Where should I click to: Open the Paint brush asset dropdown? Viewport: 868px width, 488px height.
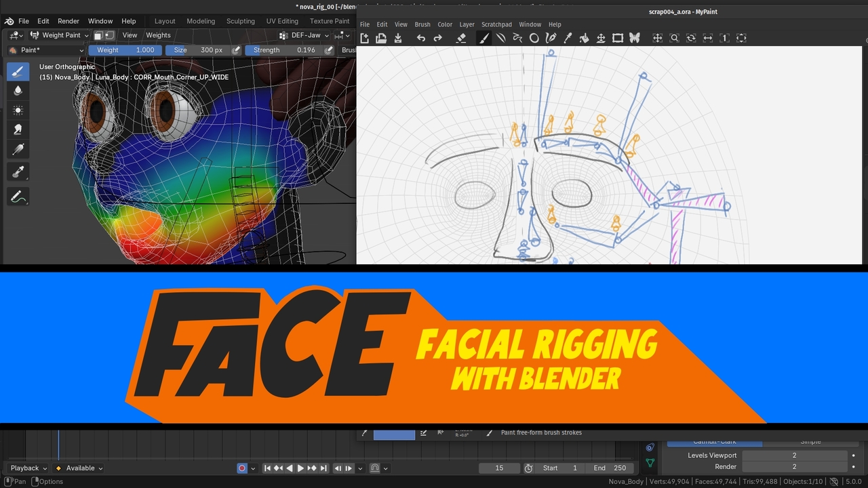click(46, 50)
